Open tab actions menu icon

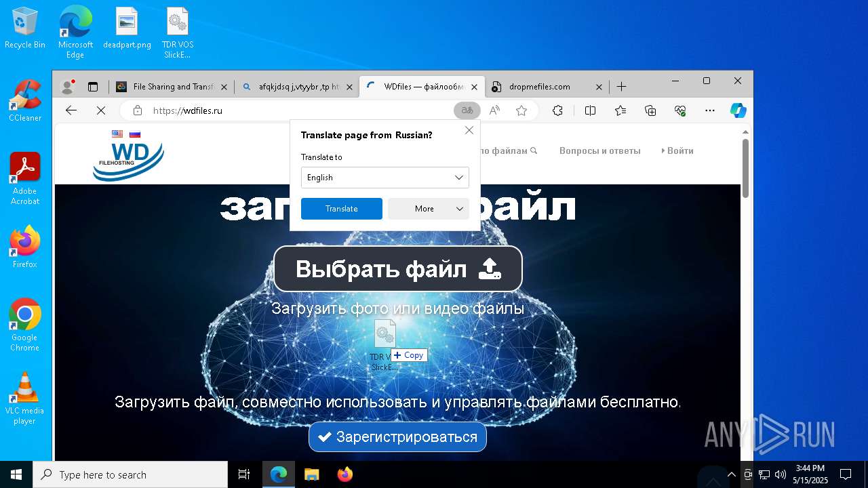click(93, 87)
